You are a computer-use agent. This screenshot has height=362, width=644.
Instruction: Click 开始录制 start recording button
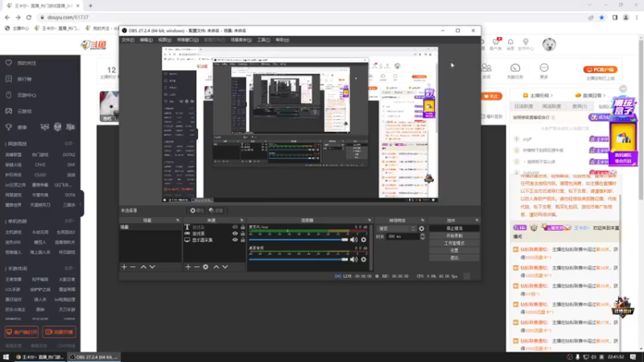454,236
